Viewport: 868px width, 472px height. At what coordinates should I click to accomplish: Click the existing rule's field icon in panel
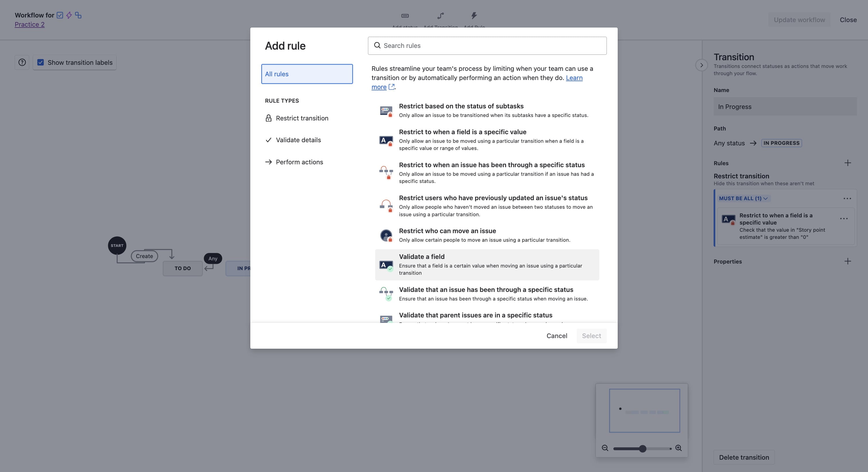pyautogui.click(x=728, y=220)
